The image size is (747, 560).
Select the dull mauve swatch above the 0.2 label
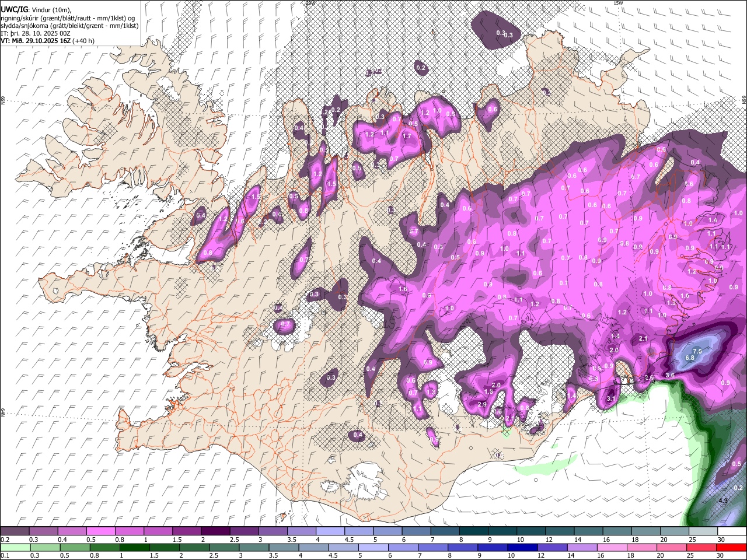click(14, 531)
